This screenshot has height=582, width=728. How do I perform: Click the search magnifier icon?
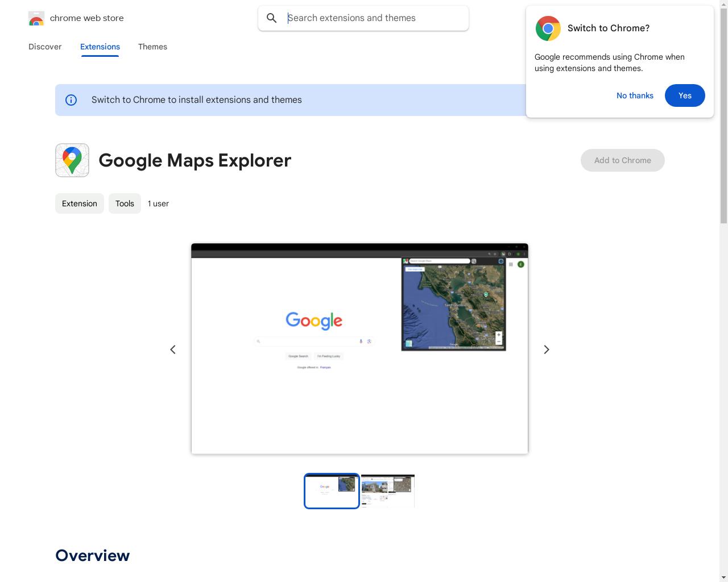click(272, 18)
